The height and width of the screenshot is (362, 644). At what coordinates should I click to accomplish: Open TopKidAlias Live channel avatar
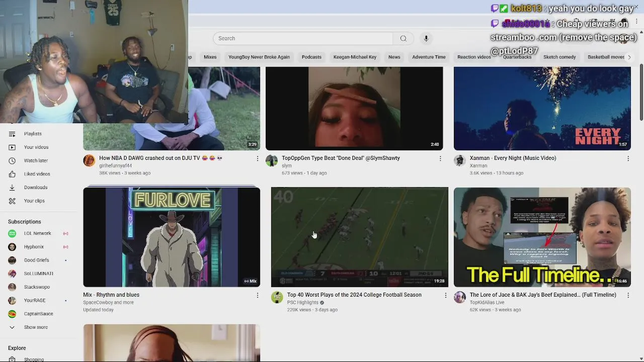coord(460,297)
